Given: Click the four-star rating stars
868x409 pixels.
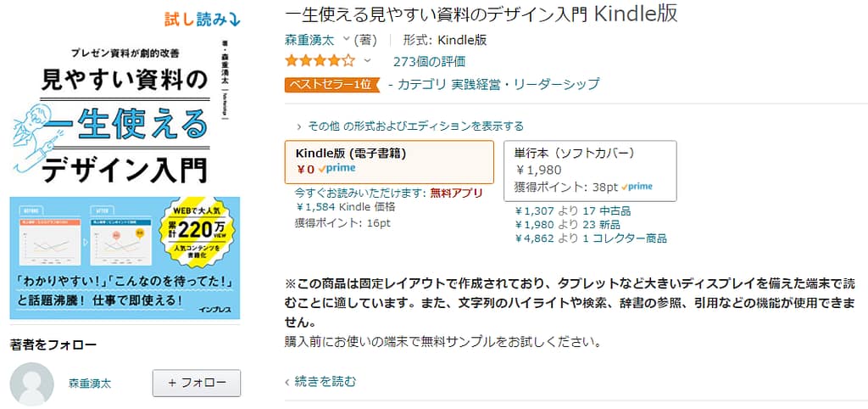Looking at the screenshot, I should (320, 61).
